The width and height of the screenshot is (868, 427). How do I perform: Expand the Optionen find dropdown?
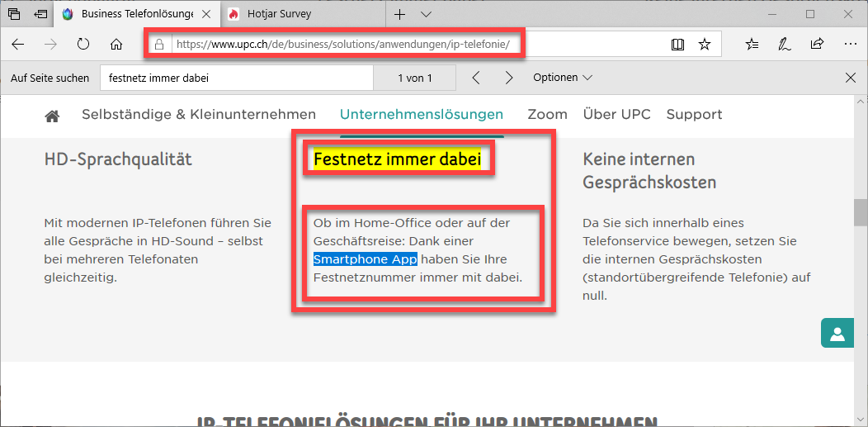(563, 78)
